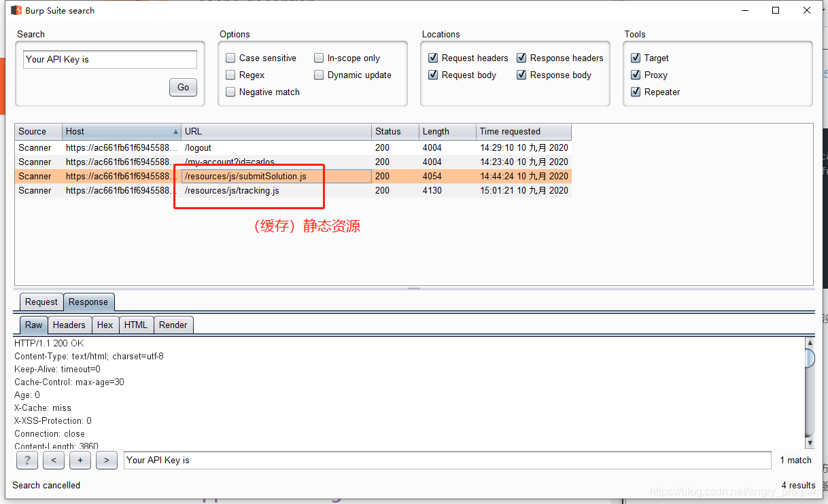Click the 1 match indicator
Screen dimensions: 828x504
tap(795, 460)
